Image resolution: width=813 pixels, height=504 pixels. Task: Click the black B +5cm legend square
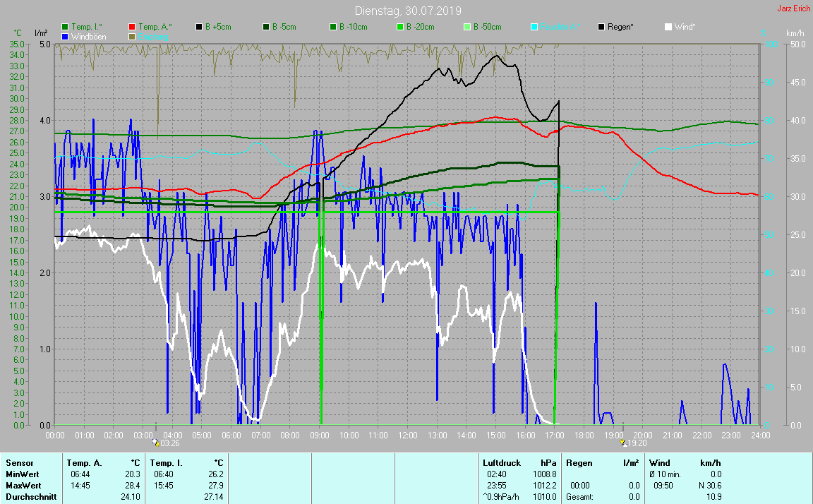(199, 27)
